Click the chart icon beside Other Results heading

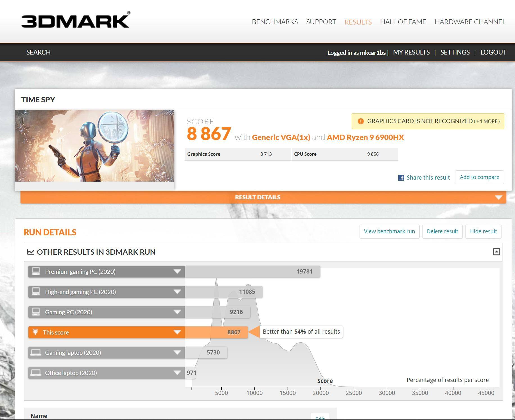pyautogui.click(x=30, y=252)
